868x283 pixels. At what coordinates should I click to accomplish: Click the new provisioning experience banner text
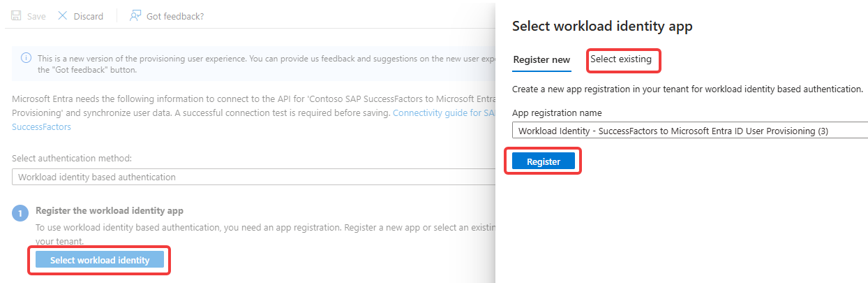(267, 64)
